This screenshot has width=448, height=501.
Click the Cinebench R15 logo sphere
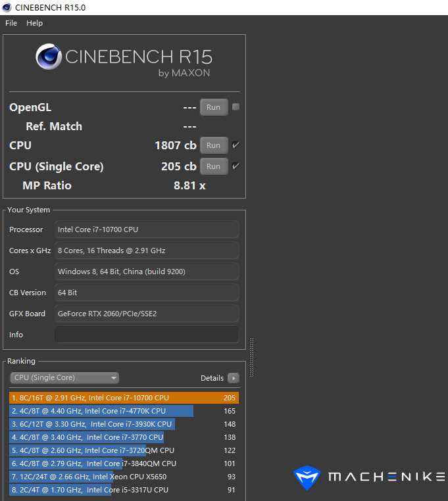click(x=49, y=57)
